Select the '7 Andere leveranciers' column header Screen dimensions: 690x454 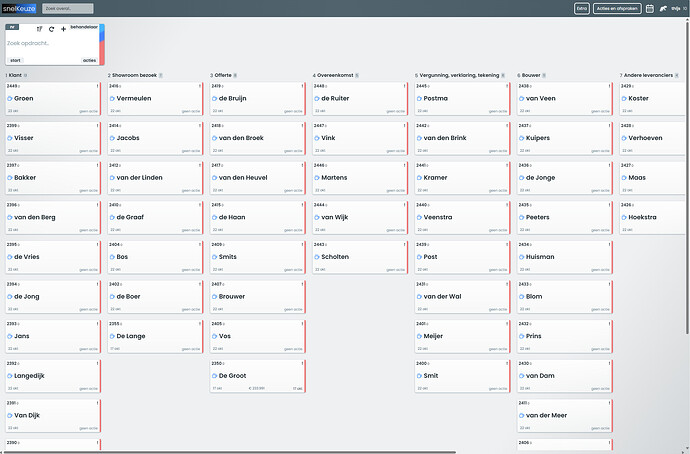click(x=646, y=75)
